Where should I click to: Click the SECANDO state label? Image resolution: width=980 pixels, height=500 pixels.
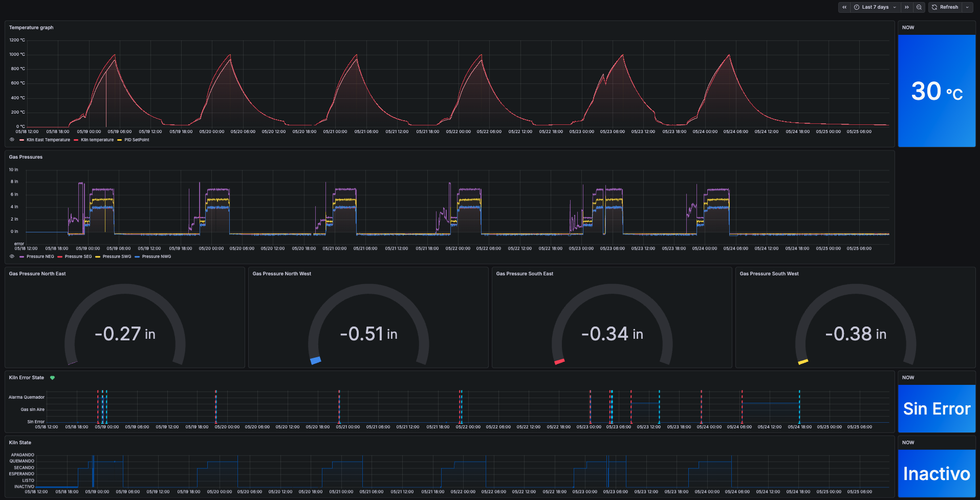24,468
